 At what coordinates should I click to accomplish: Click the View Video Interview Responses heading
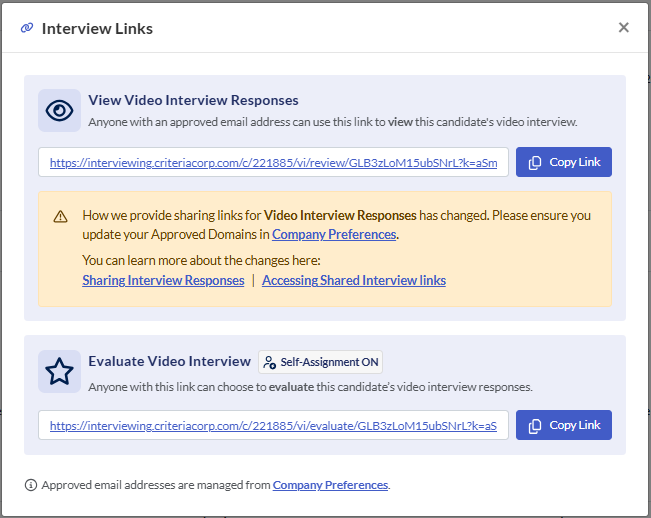coord(193,100)
